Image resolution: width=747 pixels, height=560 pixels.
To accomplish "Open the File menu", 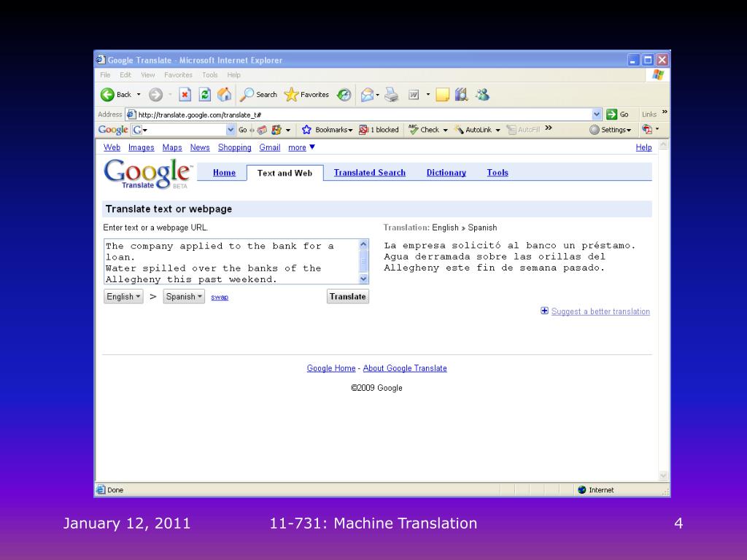I will click(105, 75).
